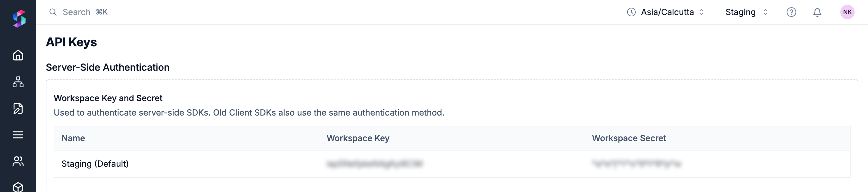Screen dimensions: 868x192
Task: Click the Workspace Secret column header
Action: (x=628, y=138)
